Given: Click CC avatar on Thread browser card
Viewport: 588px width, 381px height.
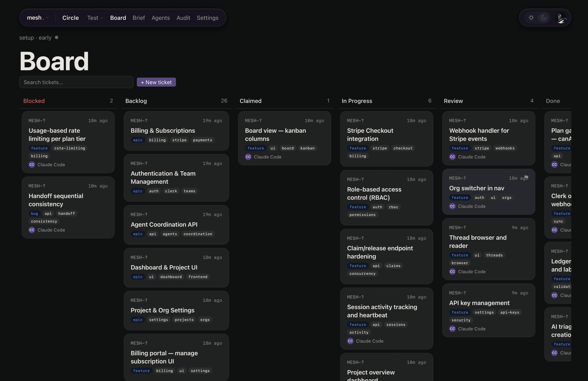Looking at the screenshot, I should tap(452, 272).
